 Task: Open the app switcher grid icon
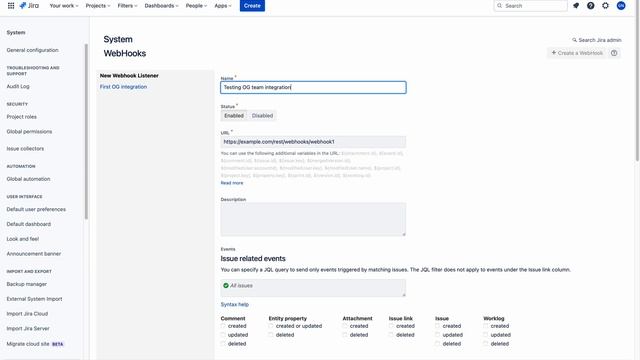click(x=11, y=6)
